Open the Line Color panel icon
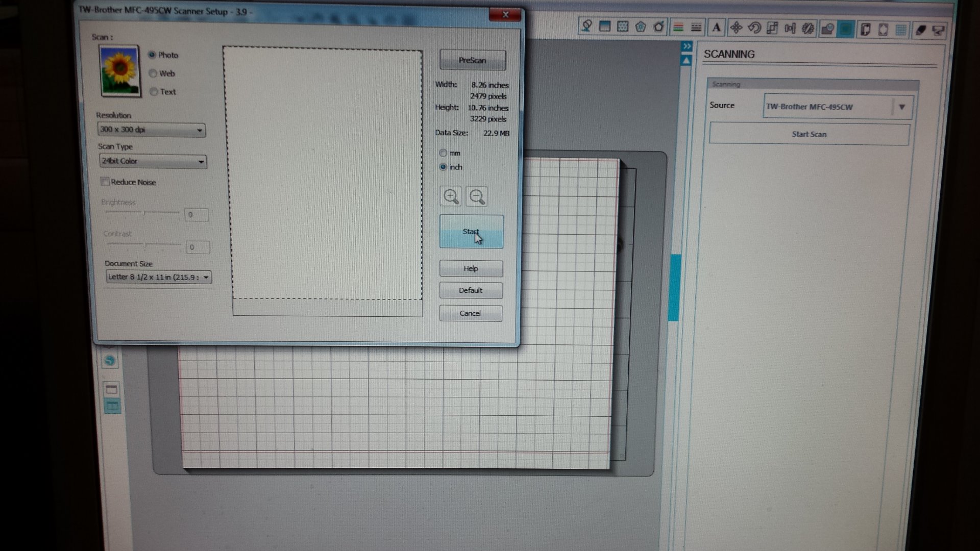980x551 pixels. tap(678, 28)
